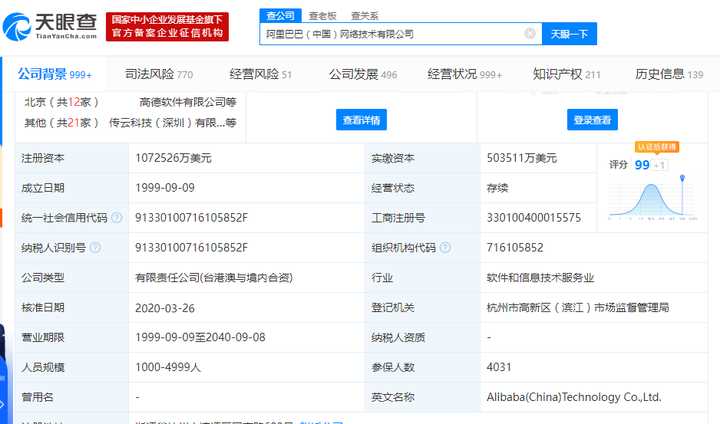The width and height of the screenshot is (720, 424).
Task: Click credit code value beside 统一社会信用代码
Action: click(191, 218)
